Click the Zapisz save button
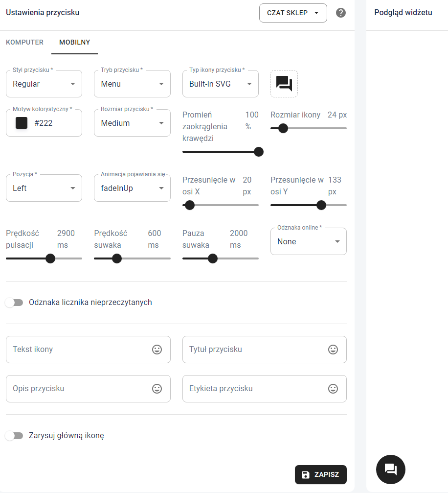The height and width of the screenshot is (493, 448). click(320, 475)
